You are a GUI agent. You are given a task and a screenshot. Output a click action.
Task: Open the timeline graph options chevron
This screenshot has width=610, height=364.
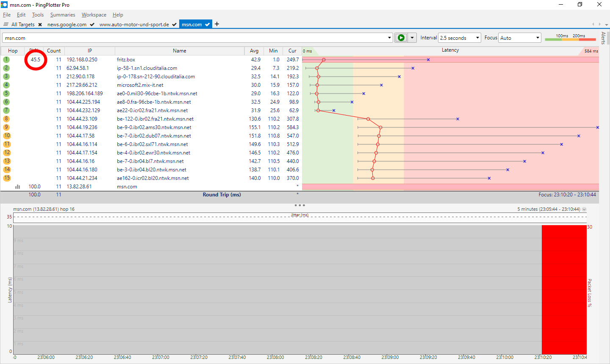point(584,210)
